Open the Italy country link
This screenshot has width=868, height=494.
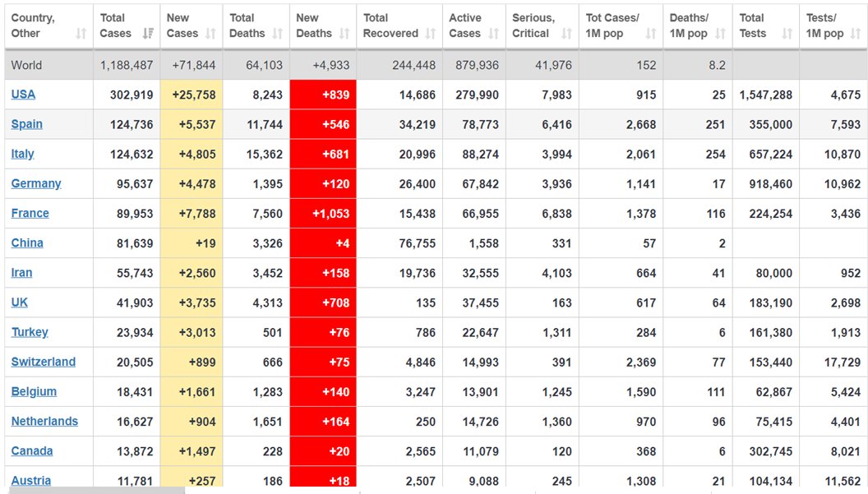click(x=23, y=154)
